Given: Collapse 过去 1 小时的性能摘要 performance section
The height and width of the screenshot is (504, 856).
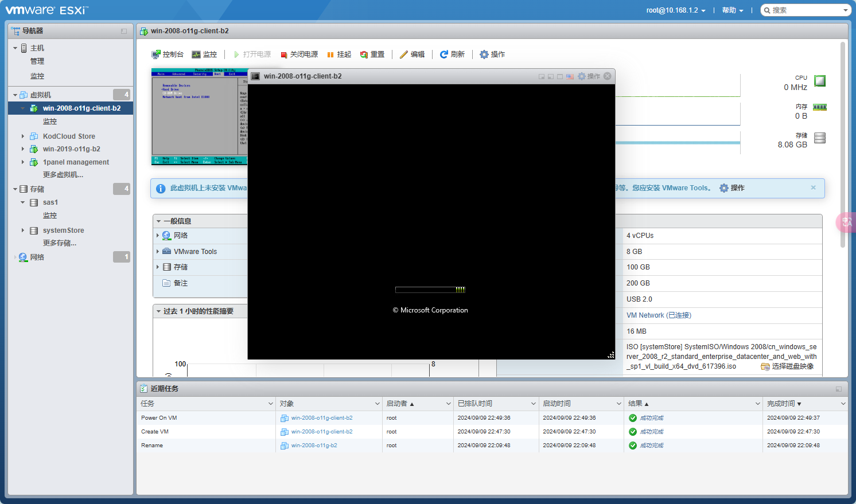Looking at the screenshot, I should [x=158, y=311].
